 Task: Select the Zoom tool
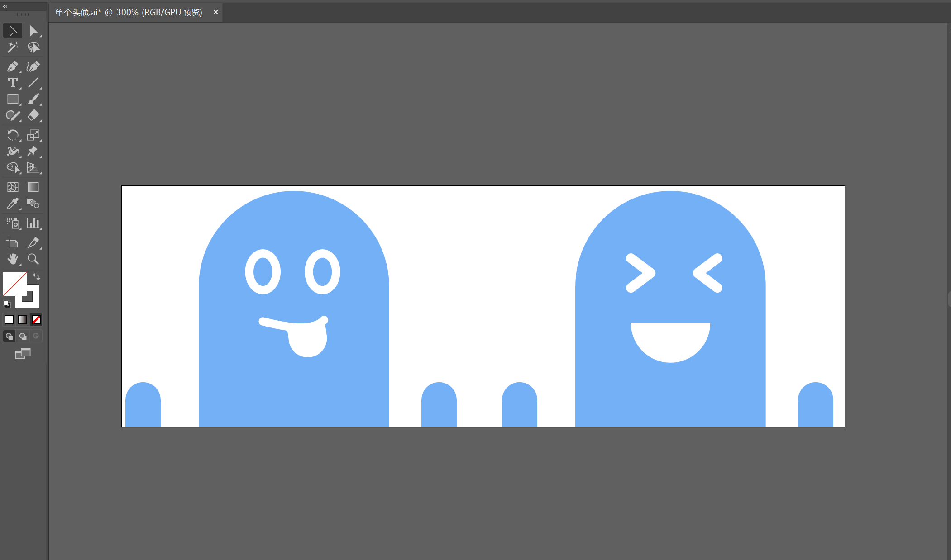pos(33,259)
